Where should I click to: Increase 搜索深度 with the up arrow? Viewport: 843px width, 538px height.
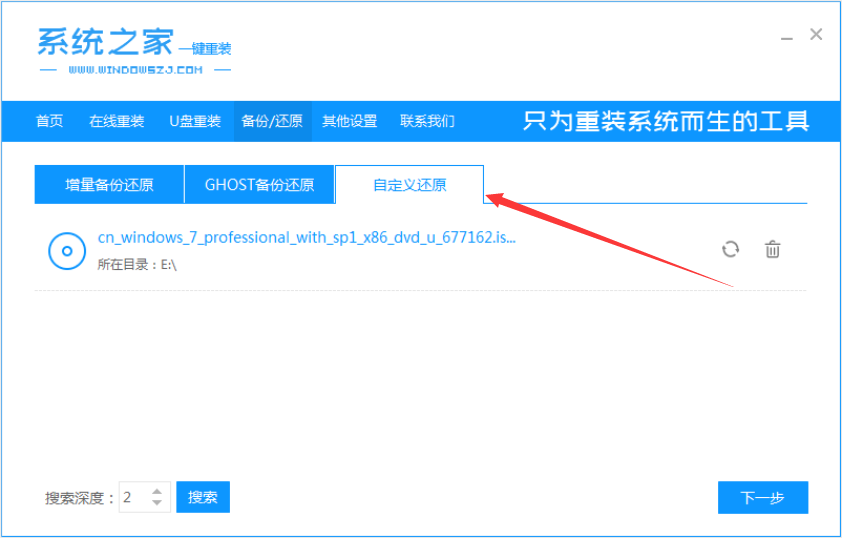click(x=157, y=491)
